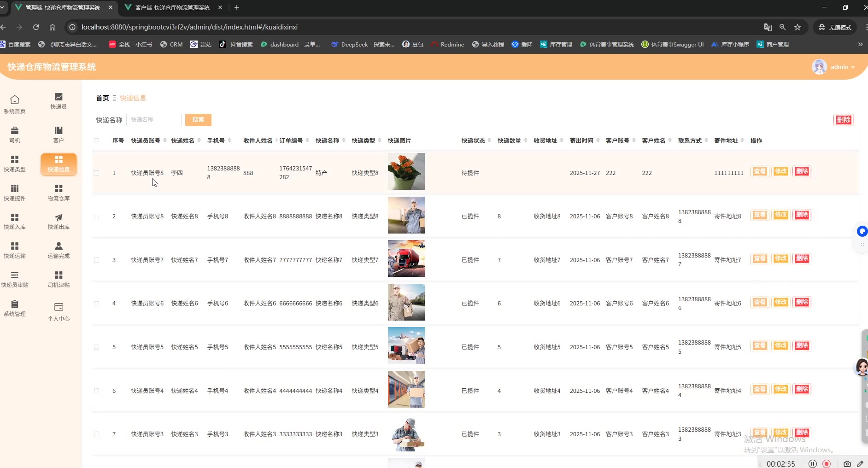Check the row with 订单编号 1764231547282
The image size is (868, 468).
(x=96, y=173)
